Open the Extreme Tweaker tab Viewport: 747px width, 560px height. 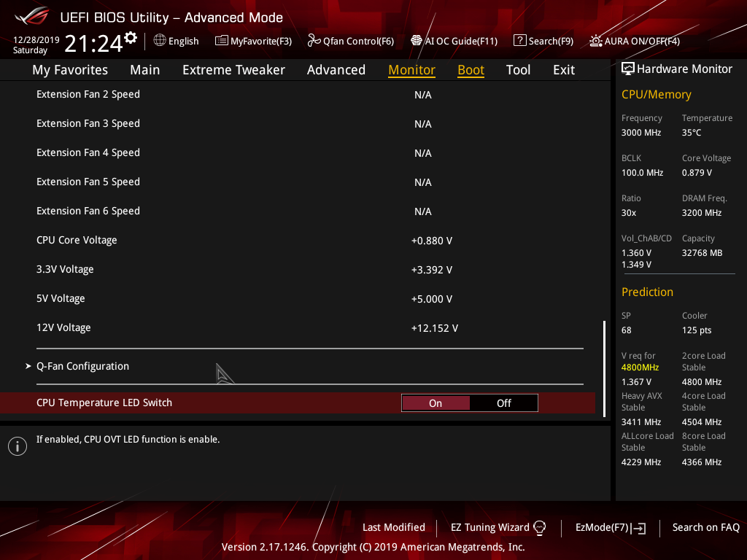point(233,70)
